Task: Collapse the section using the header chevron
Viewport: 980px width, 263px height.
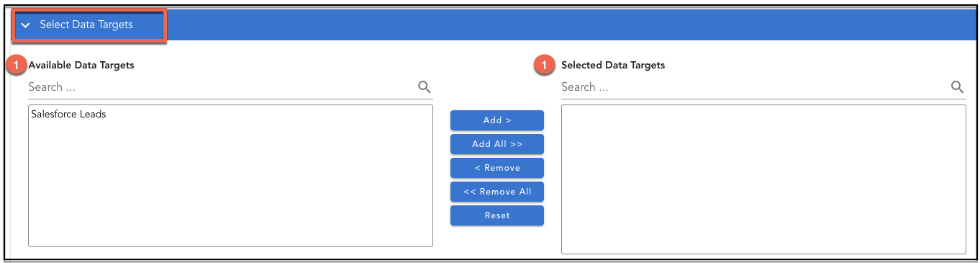Action: click(x=26, y=25)
